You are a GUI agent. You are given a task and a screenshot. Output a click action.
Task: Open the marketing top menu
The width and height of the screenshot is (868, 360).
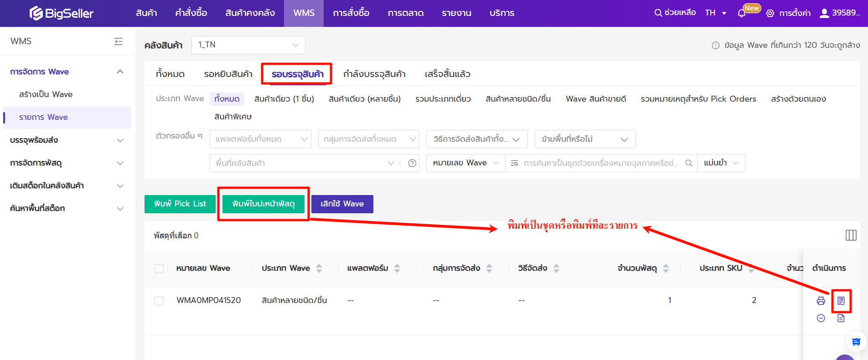point(406,13)
